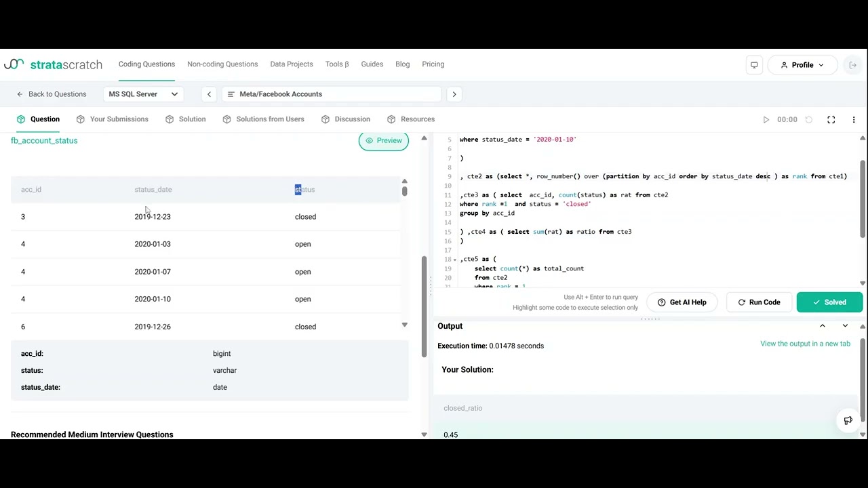Click the 2019-12-26 date cell
868x488 pixels.
pyautogui.click(x=153, y=327)
